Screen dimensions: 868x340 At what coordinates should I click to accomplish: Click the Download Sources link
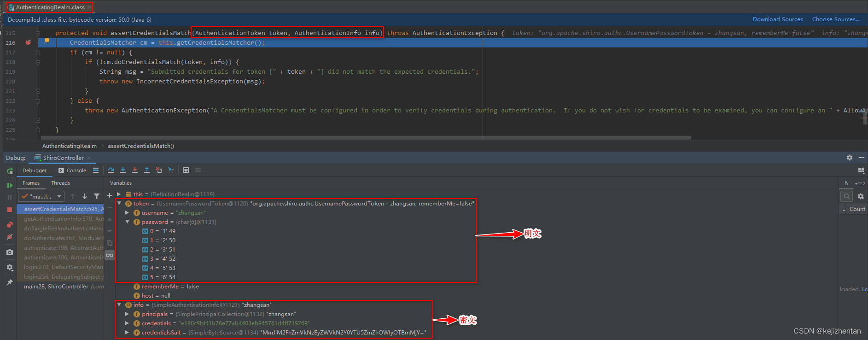pos(778,19)
